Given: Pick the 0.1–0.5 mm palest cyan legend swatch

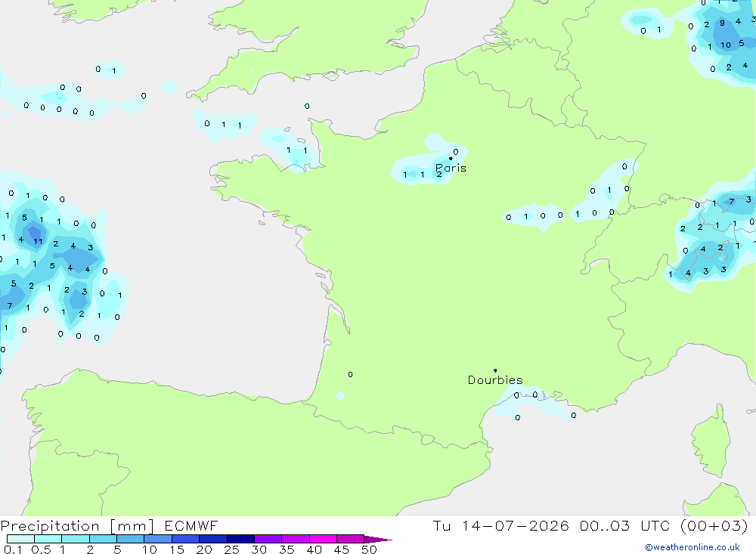Looking at the screenshot, I should click(20, 539).
